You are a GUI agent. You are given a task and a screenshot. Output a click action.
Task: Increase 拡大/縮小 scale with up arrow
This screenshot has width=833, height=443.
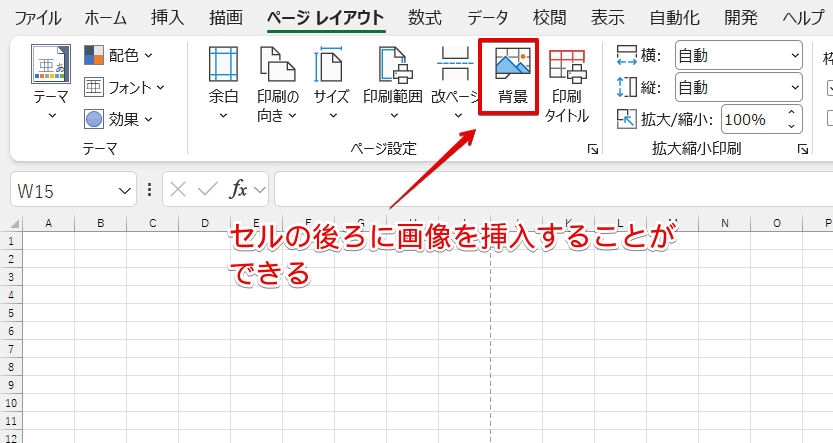(x=792, y=113)
